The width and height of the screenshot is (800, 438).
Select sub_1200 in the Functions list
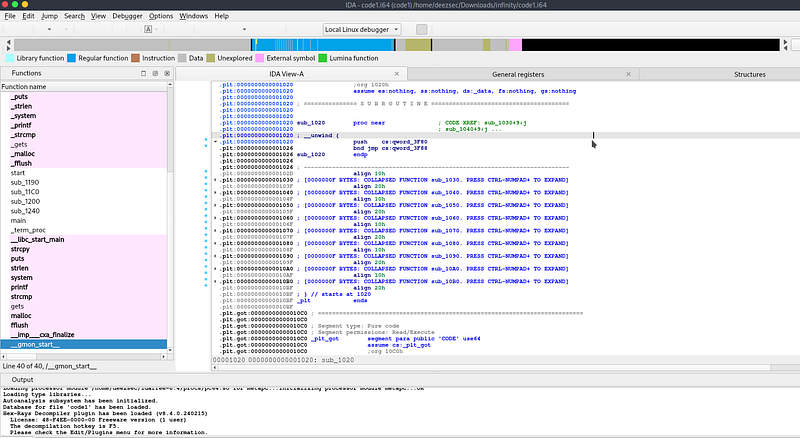(84, 202)
